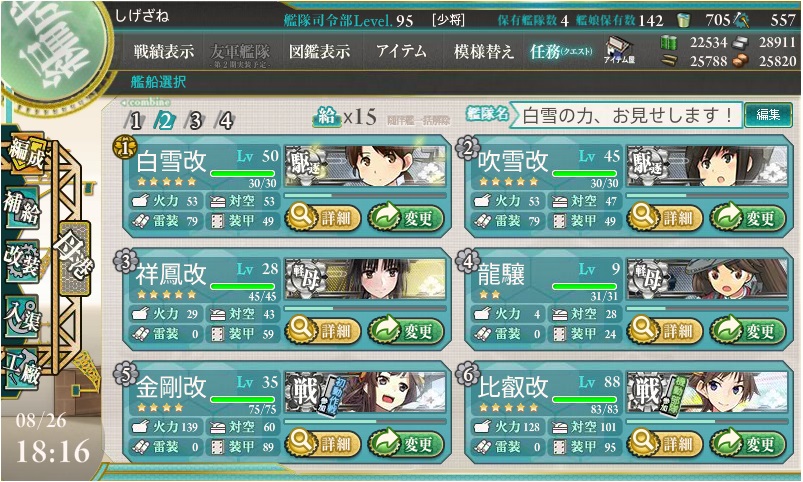803x482 pixels.
Task: Click 編集 to edit fleet name
Action: 768,115
